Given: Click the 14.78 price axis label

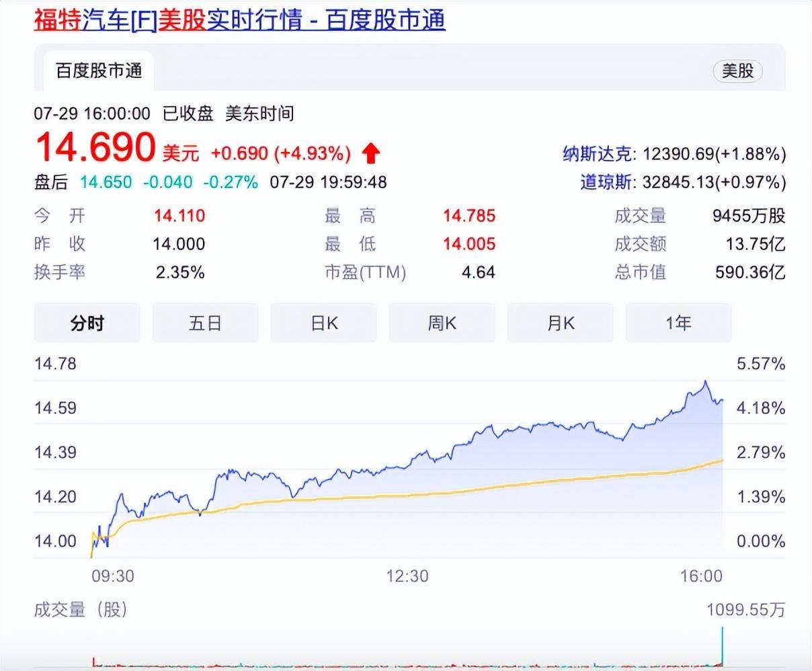Looking at the screenshot, I should click(x=55, y=364).
